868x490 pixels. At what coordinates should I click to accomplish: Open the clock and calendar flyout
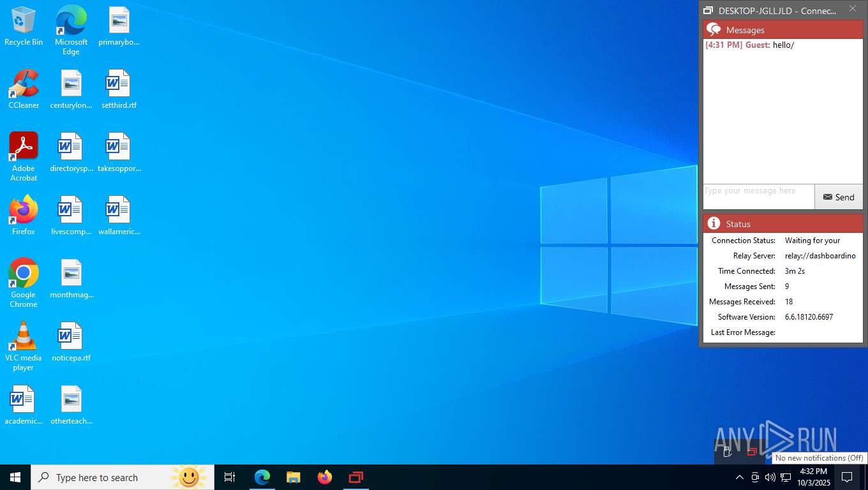813,477
